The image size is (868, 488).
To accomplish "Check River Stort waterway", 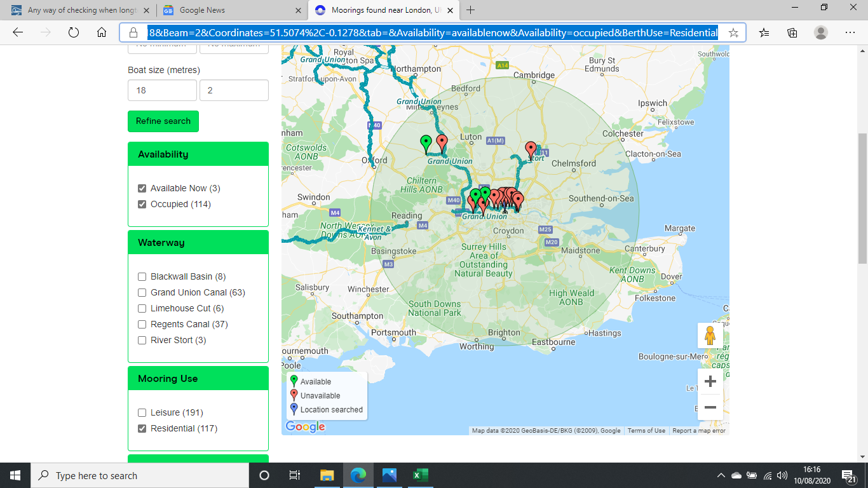I will (142, 341).
